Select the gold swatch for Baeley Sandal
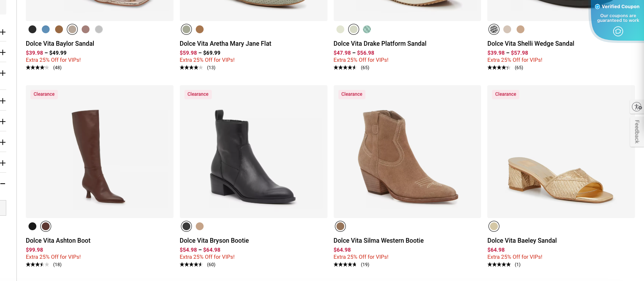This screenshot has width=644, height=281. pyautogui.click(x=494, y=226)
